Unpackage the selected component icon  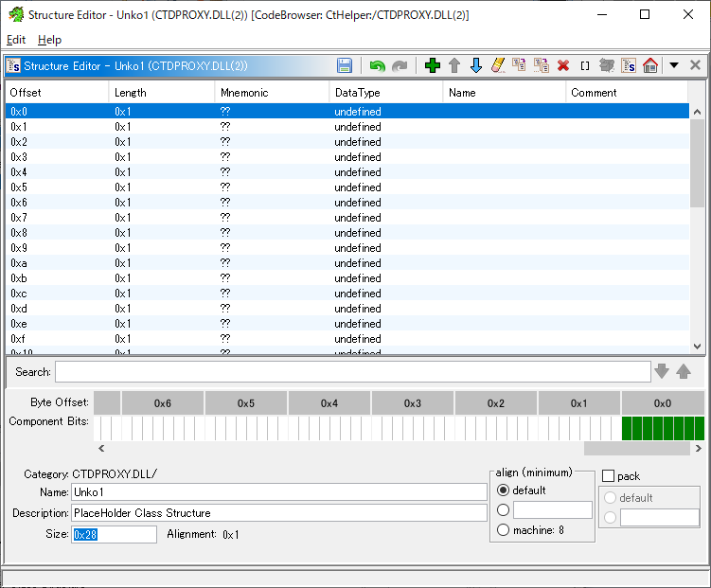(606, 65)
